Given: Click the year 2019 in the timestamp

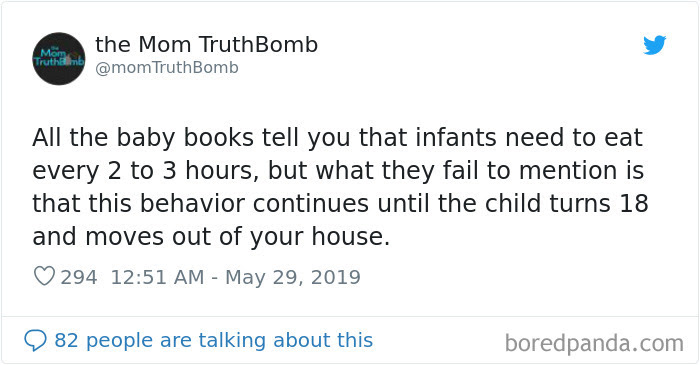Looking at the screenshot, I should pos(336,278).
